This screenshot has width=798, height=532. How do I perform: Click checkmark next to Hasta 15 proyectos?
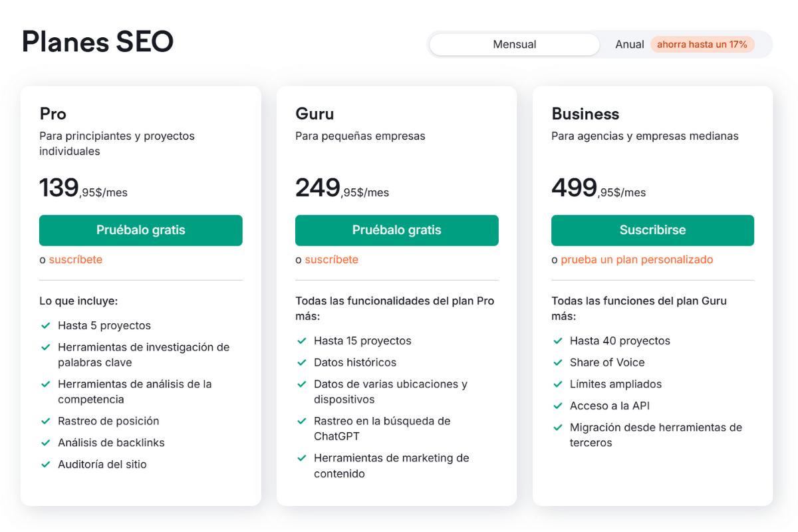pos(302,341)
